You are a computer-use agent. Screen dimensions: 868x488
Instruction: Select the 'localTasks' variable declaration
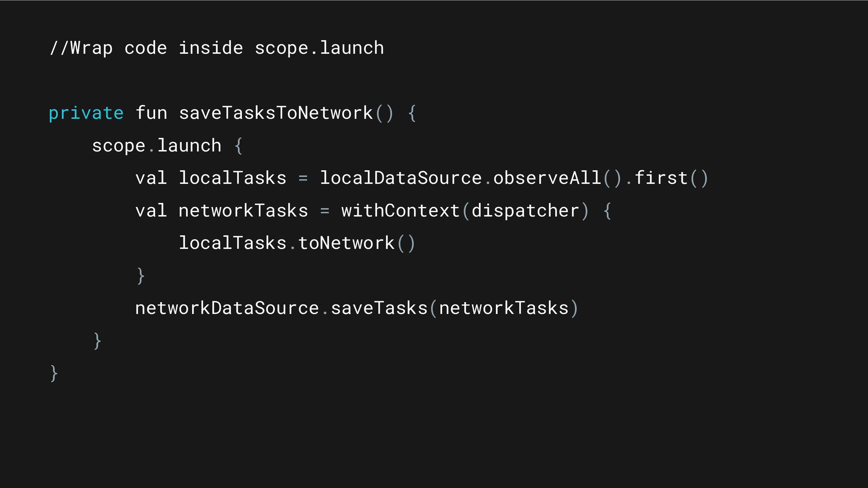(232, 178)
